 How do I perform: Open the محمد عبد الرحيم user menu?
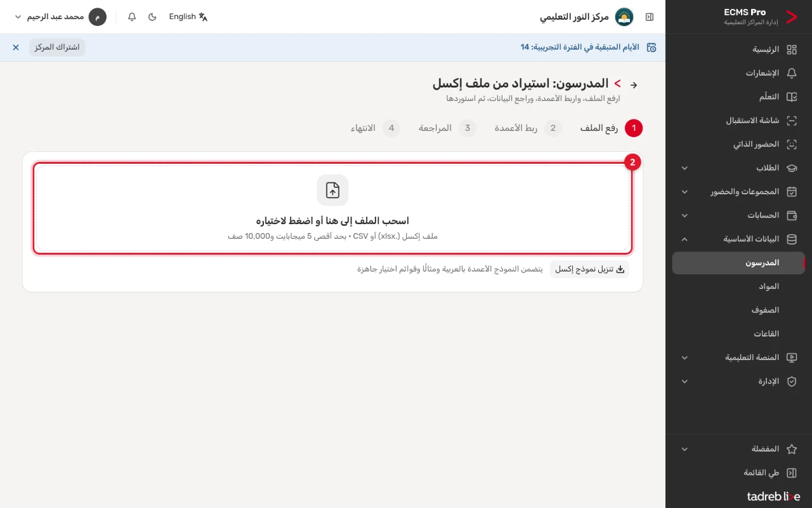(x=60, y=17)
